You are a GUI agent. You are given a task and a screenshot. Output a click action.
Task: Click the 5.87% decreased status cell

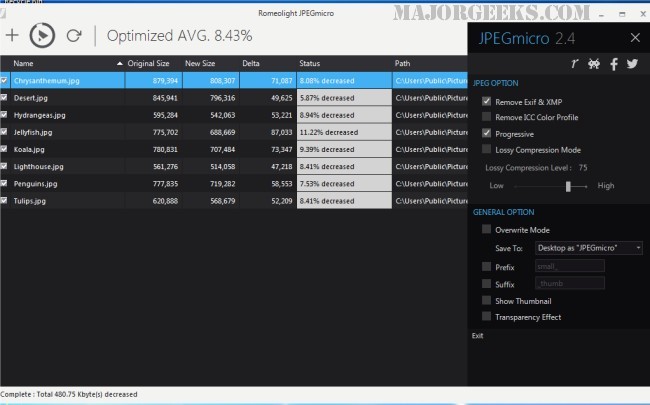coord(344,98)
